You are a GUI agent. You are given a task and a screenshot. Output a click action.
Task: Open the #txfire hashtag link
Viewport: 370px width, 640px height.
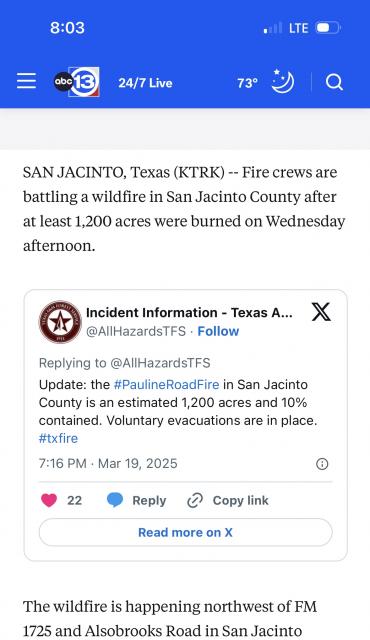58,438
